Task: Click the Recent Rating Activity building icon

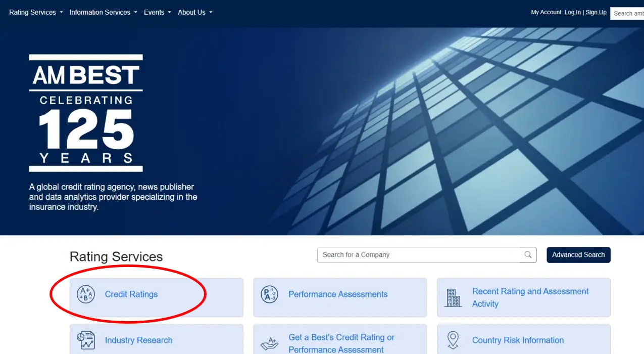Action: tap(453, 298)
